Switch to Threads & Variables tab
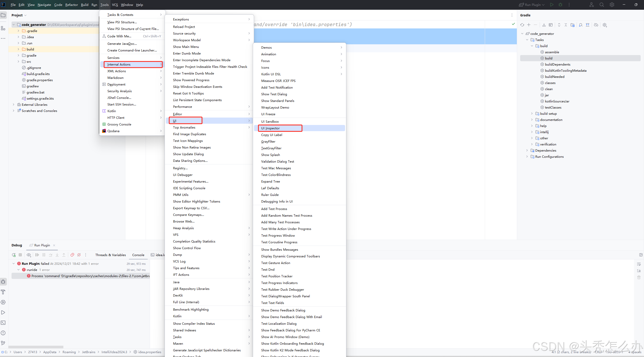 (110, 255)
